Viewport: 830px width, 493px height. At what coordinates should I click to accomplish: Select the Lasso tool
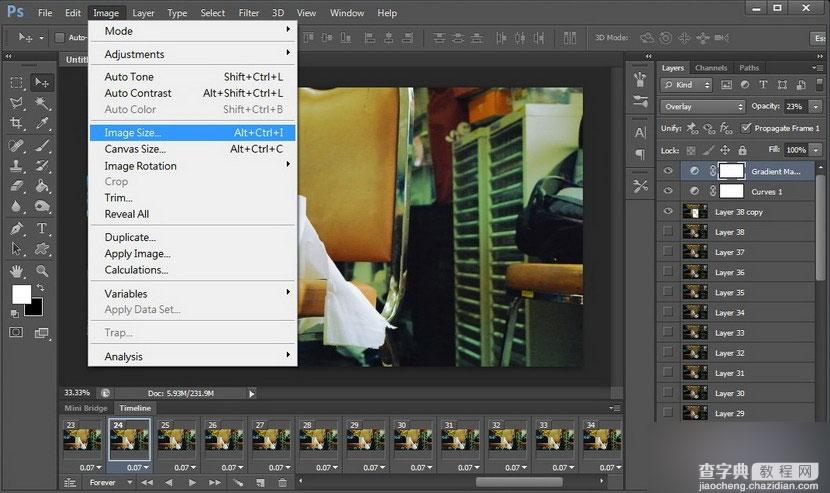tap(16, 102)
